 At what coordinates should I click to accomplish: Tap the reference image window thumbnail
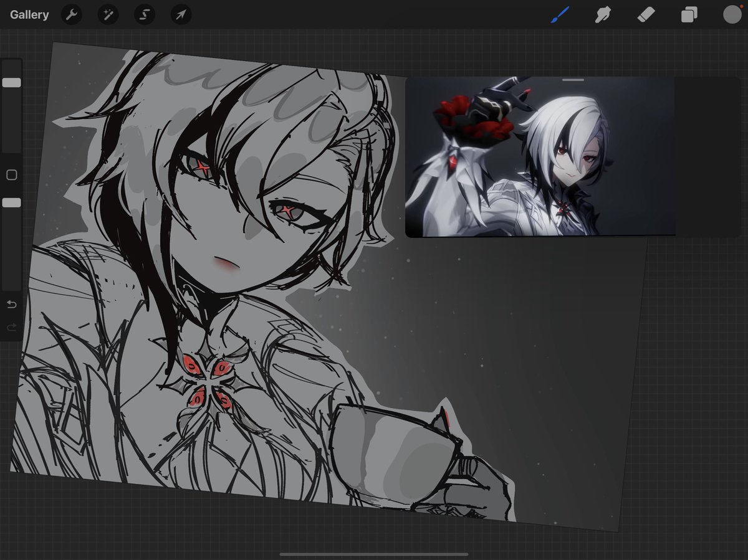[x=540, y=158]
